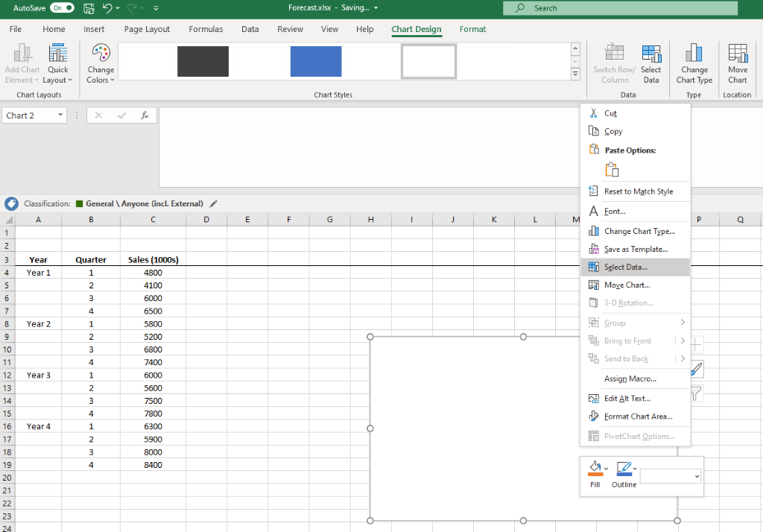Open the Change Colors dropdown

101,63
